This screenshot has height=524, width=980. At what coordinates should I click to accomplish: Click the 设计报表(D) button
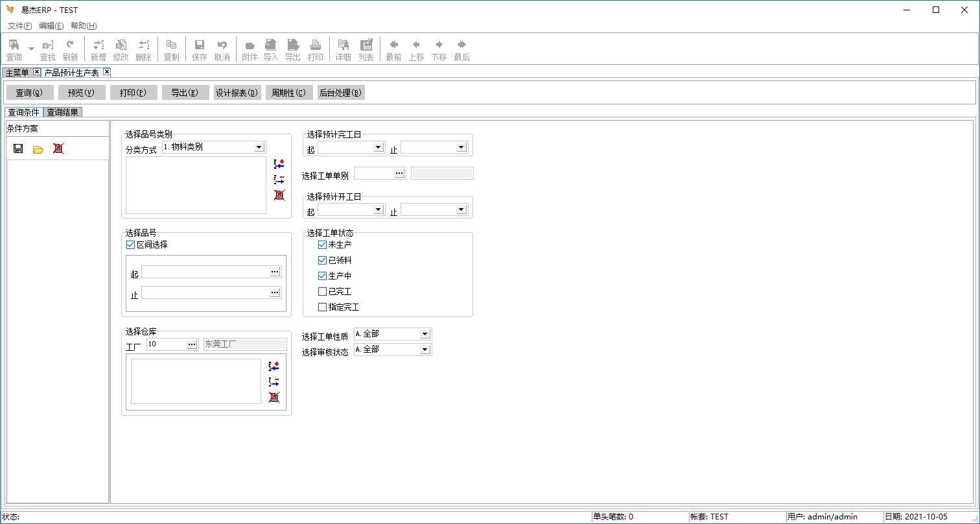[x=237, y=93]
